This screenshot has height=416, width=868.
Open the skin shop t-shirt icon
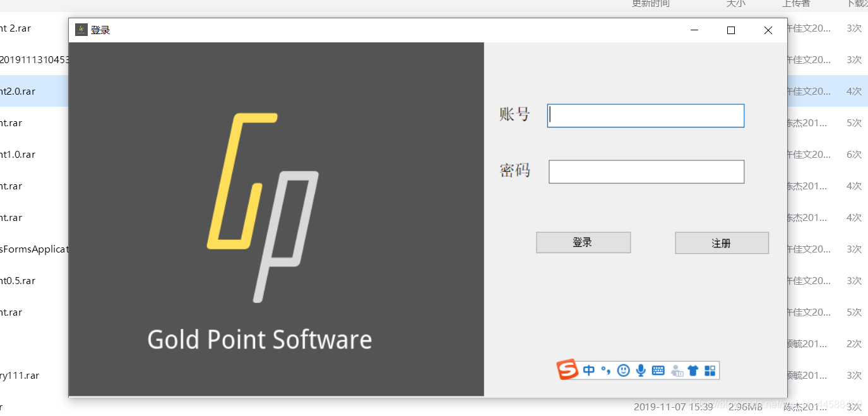pos(693,371)
